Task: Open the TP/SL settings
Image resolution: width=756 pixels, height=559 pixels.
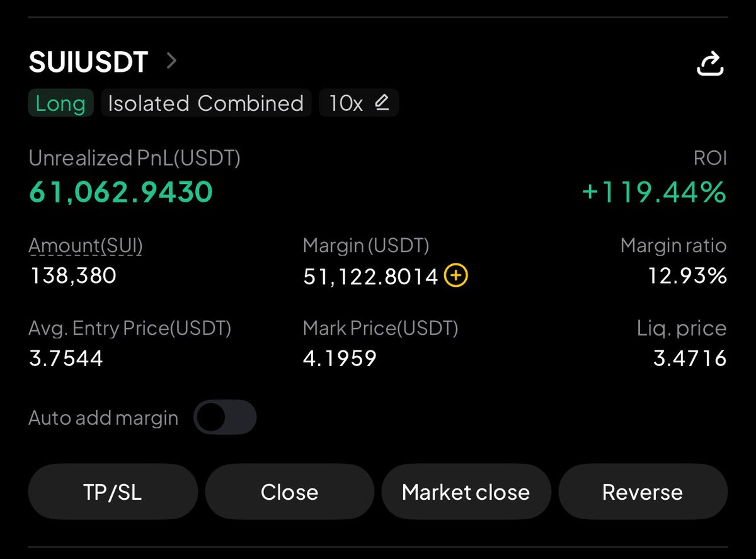Action: (x=113, y=492)
